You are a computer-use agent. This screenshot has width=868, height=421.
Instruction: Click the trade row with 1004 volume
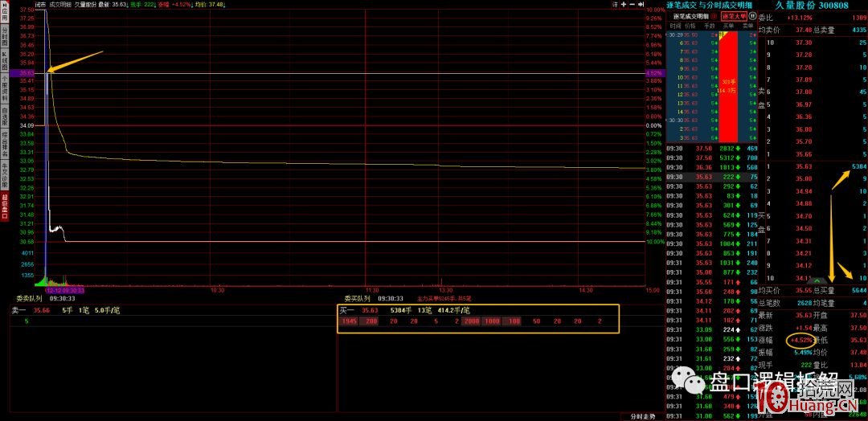coord(712,243)
